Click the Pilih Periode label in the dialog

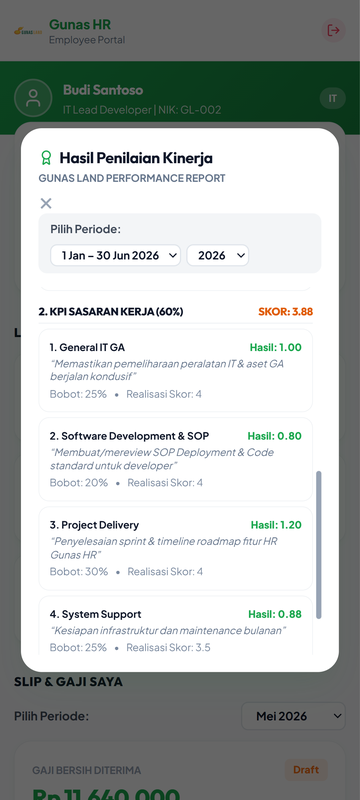[x=85, y=229]
